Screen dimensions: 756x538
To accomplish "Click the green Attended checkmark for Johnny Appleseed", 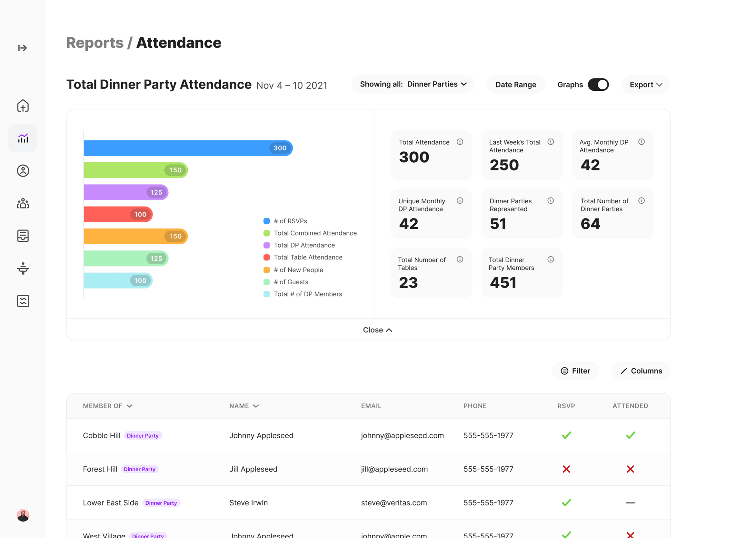I will click(630, 435).
